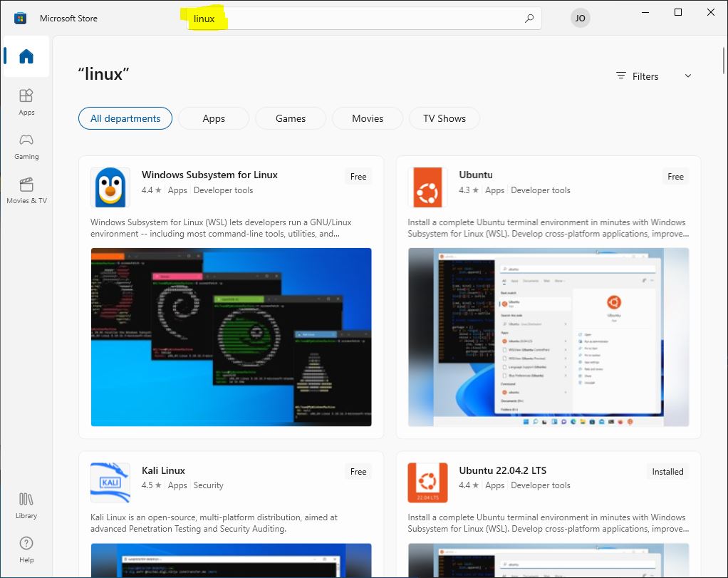This screenshot has width=728, height=578.
Task: Click Free button on Ubuntu card
Action: (675, 177)
